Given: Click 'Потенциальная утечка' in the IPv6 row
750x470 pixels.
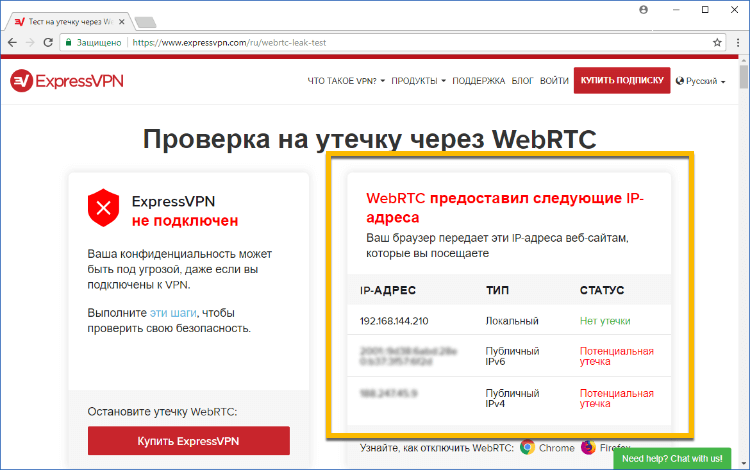Looking at the screenshot, I should (617, 356).
